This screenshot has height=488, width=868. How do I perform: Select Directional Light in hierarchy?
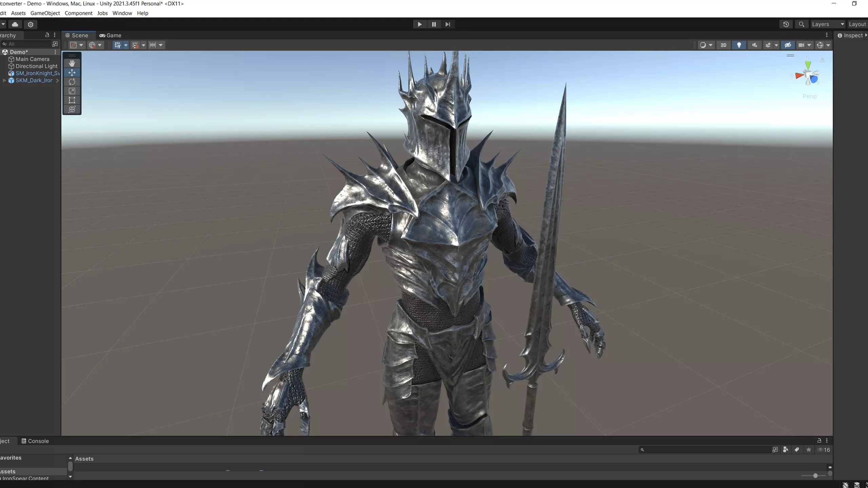click(x=36, y=66)
